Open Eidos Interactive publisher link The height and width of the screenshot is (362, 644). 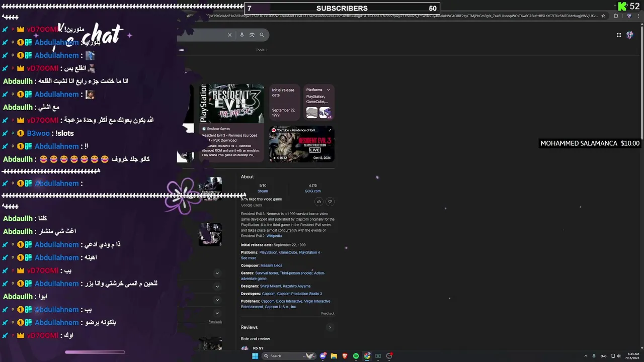coord(289,301)
